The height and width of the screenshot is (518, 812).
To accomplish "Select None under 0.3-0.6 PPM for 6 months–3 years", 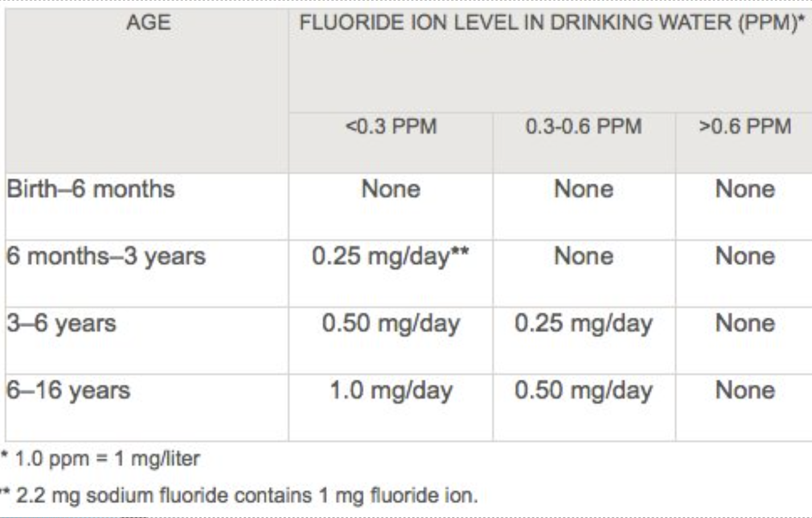I will coord(584,256).
